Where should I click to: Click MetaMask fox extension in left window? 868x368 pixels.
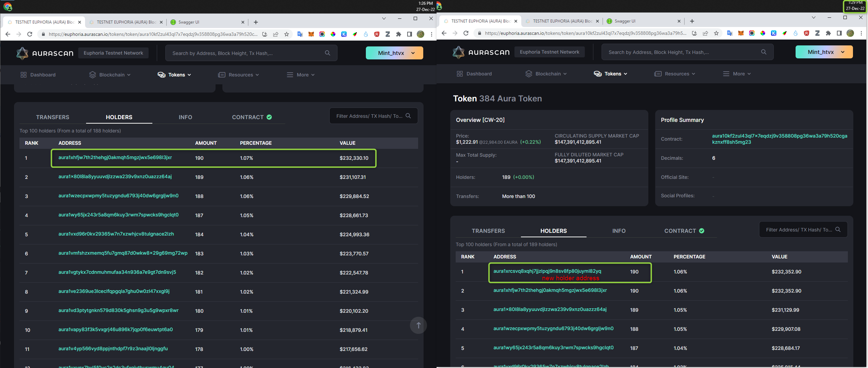(x=311, y=34)
